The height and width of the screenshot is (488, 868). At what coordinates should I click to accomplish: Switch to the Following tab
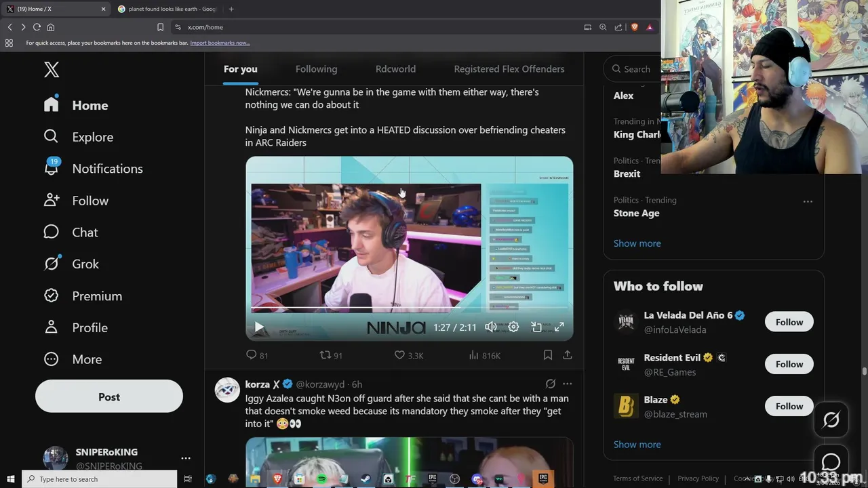[x=316, y=69]
